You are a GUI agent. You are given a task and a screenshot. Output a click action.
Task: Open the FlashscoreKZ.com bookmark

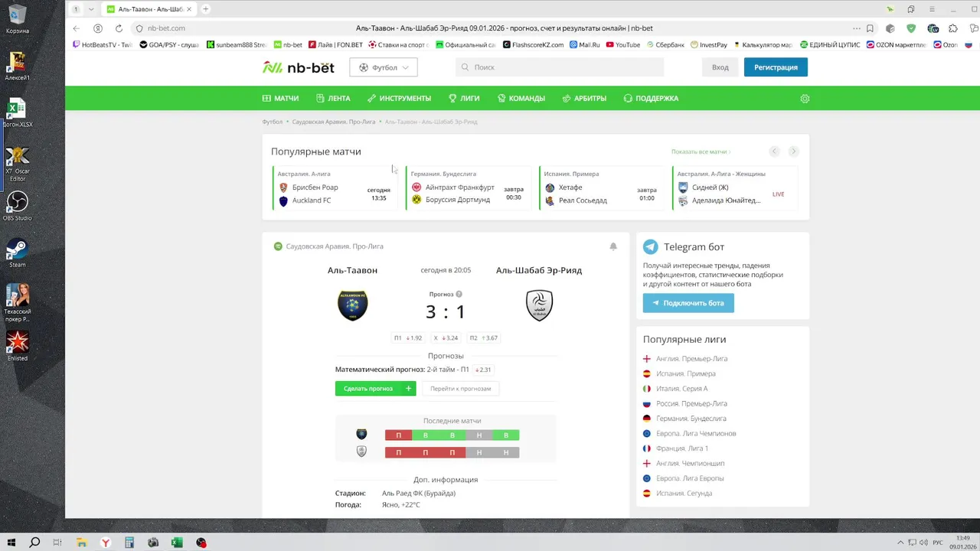pyautogui.click(x=533, y=45)
